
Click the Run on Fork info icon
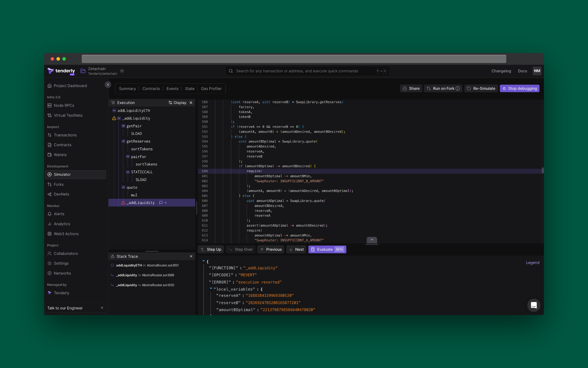pos(458,88)
